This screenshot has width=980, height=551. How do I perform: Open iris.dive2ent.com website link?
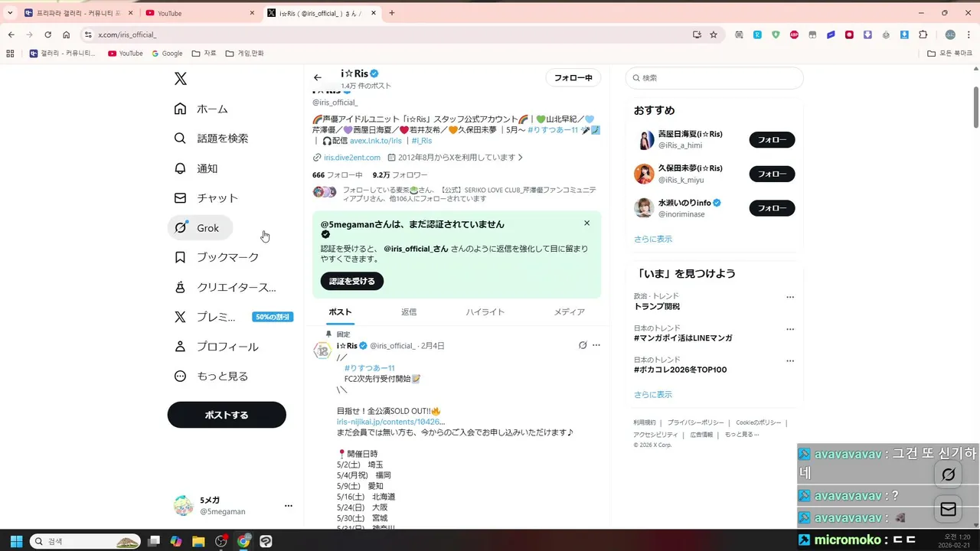[352, 158]
